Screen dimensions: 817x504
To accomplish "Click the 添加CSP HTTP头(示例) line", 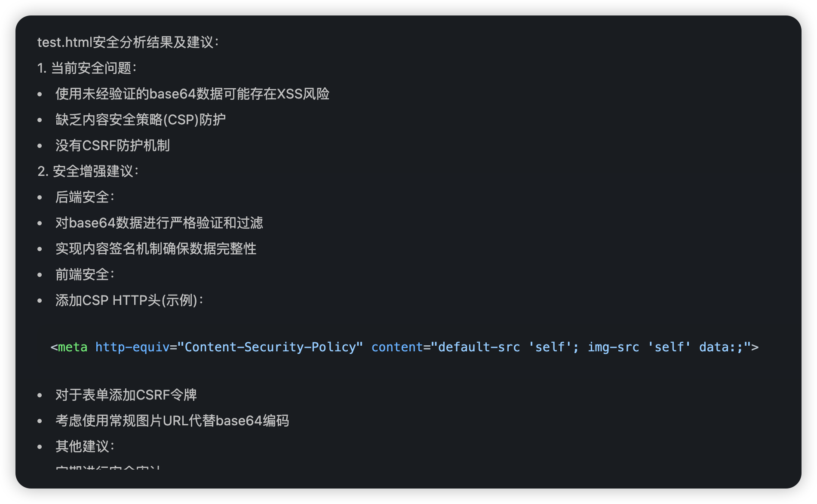I will [129, 300].
